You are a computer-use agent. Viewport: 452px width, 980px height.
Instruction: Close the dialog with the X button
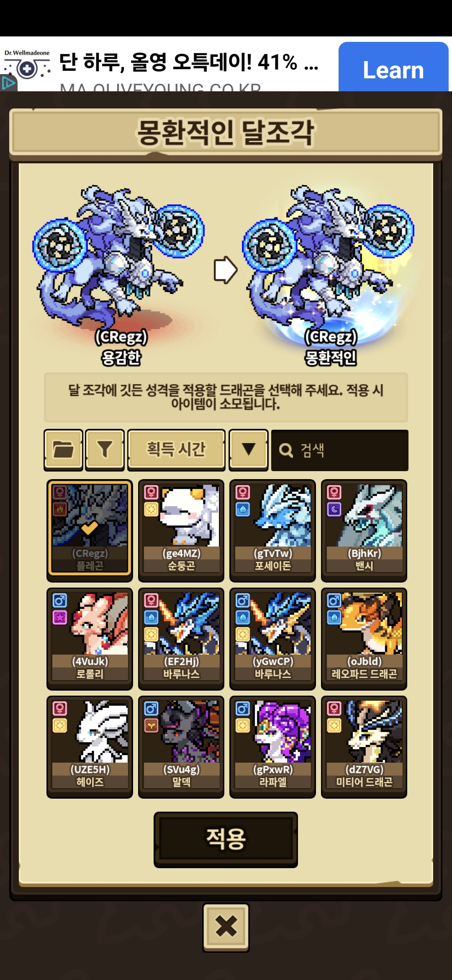226,927
